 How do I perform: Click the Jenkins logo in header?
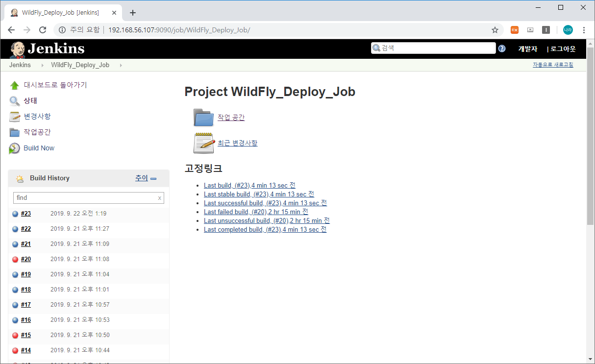pos(47,49)
